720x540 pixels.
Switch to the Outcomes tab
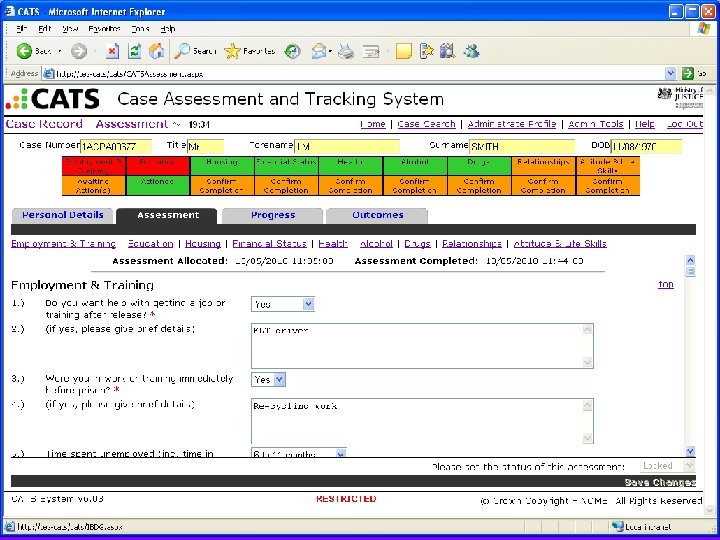tap(377, 215)
